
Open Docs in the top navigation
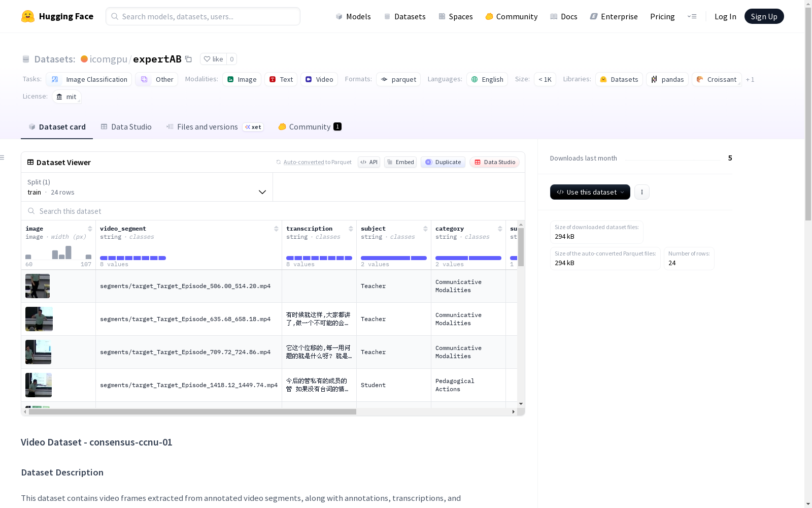564,16
